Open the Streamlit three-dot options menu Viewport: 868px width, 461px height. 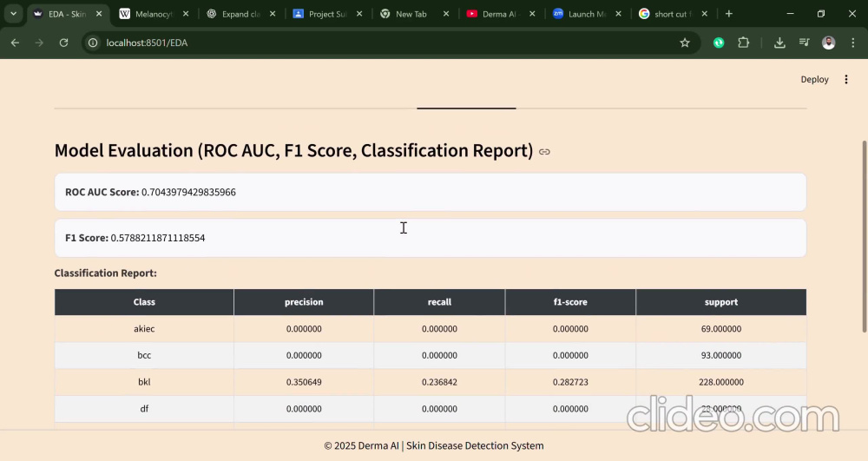pos(845,80)
